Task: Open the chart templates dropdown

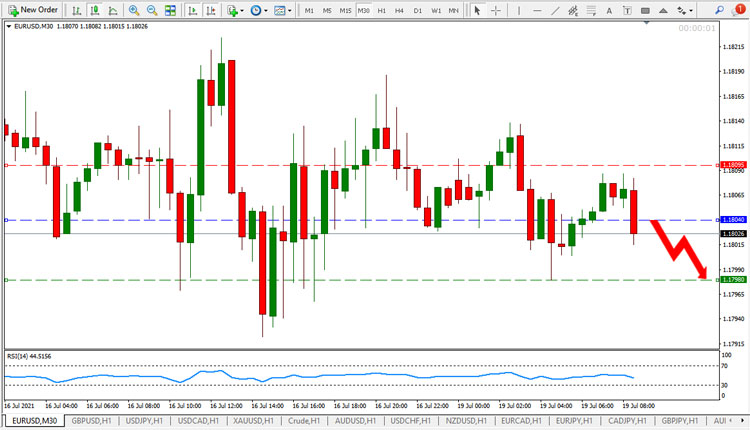Action: point(283,10)
